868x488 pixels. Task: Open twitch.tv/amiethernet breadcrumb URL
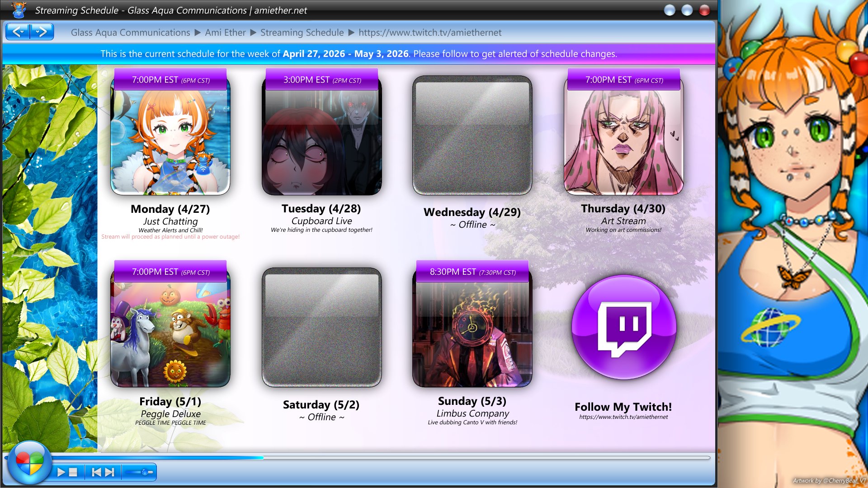(x=430, y=33)
